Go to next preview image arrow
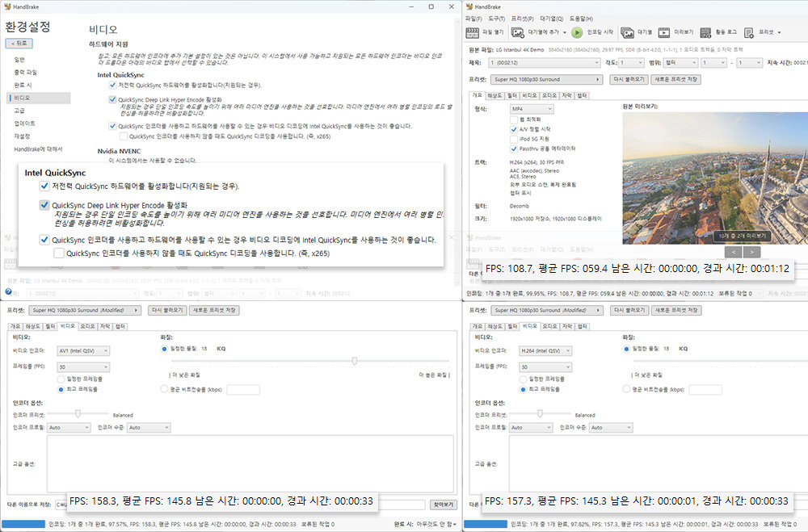 tap(751, 252)
